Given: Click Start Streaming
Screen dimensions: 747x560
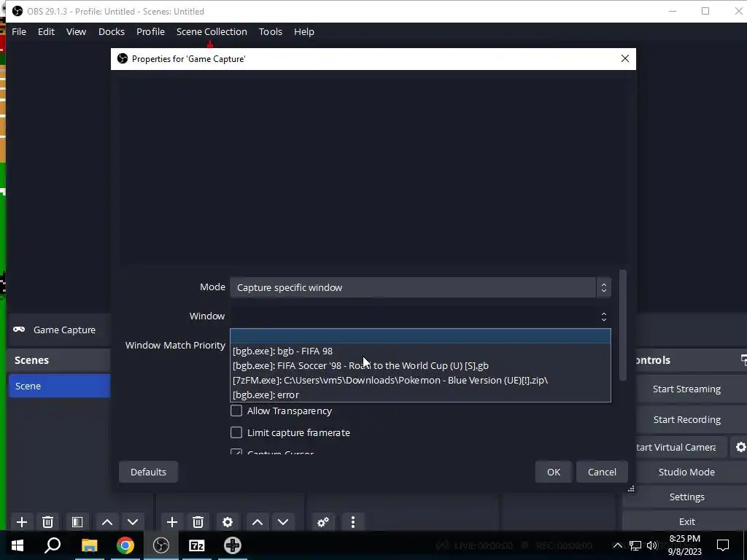Looking at the screenshot, I should click(686, 389).
